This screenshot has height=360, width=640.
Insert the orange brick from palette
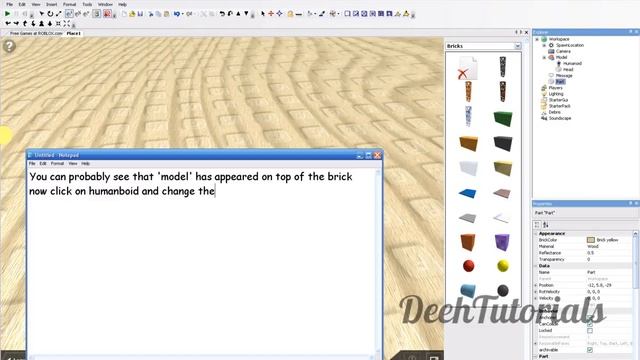468,143
